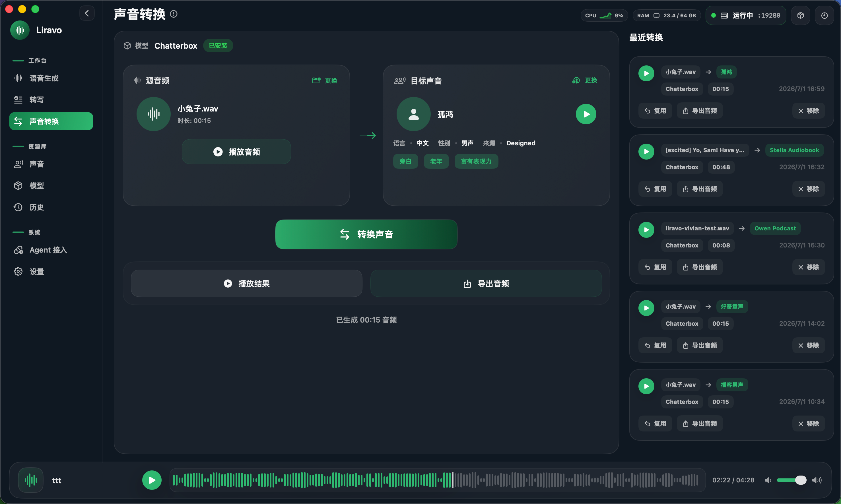Open the cube icon in top-right toolbar
Screen dimensions: 841x504
point(800,15)
